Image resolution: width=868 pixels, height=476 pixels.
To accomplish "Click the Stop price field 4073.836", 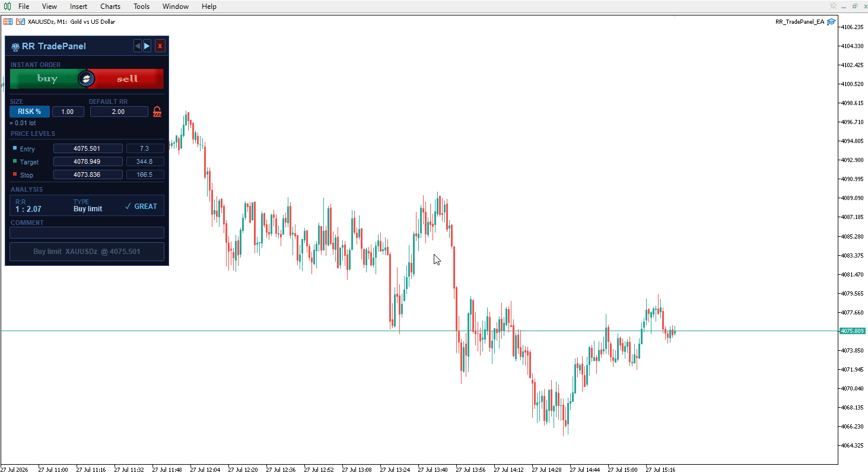I will [88, 174].
